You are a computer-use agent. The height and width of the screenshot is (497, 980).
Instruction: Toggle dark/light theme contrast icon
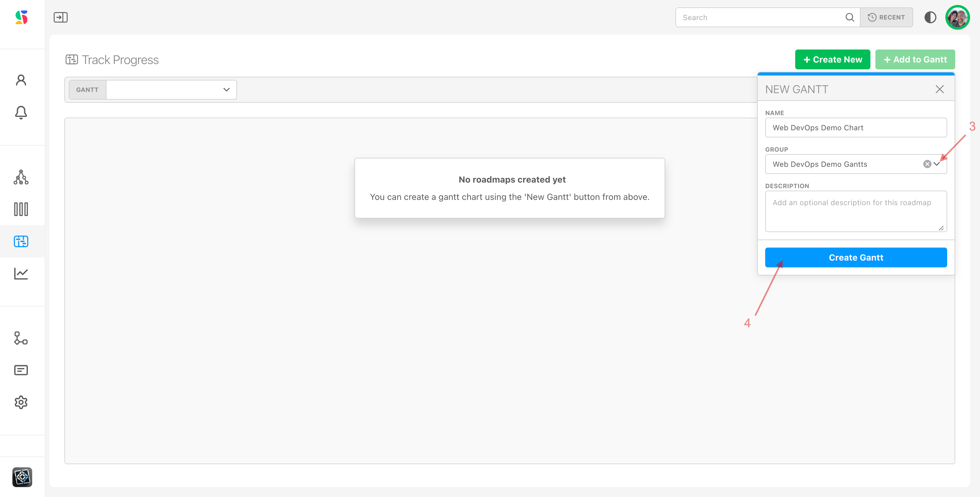(930, 18)
